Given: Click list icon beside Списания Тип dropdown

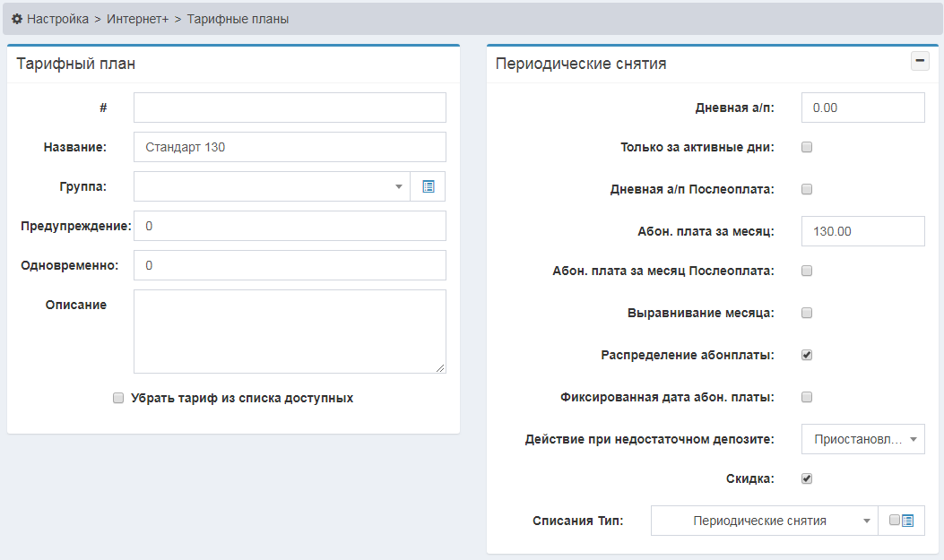Looking at the screenshot, I should [x=907, y=521].
